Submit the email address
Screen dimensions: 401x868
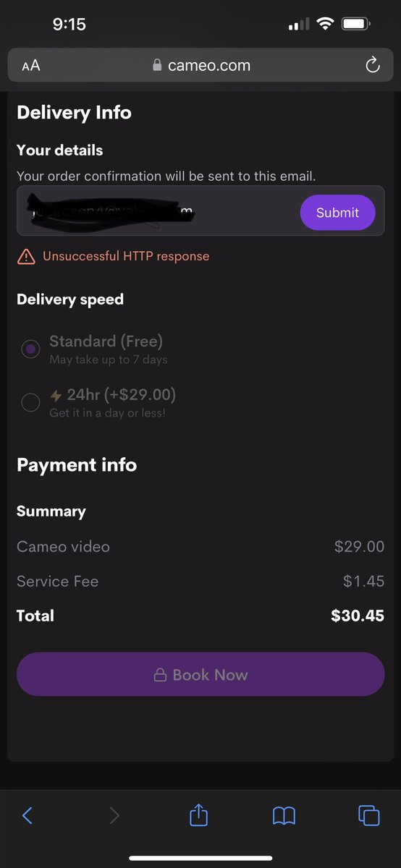pos(337,213)
